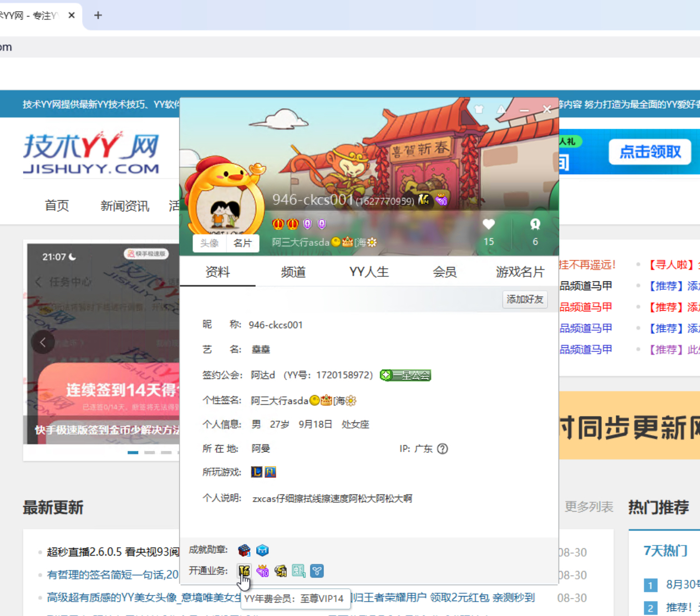Image resolution: width=700 pixels, height=616 pixels.
Task: Select the 头像 avatar toggle button
Action: (x=209, y=243)
